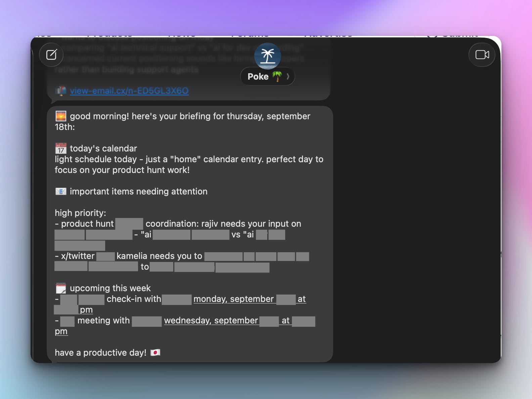
Task: Click text "important items needing attention"
Action: click(138, 191)
